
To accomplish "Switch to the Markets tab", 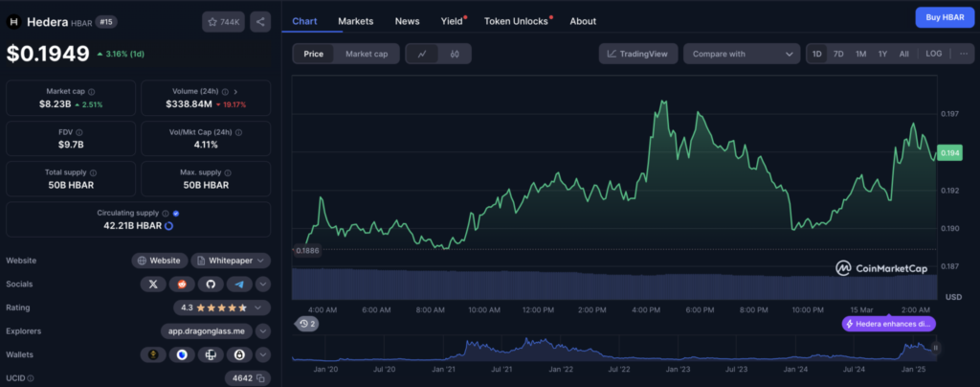I will [x=356, y=20].
